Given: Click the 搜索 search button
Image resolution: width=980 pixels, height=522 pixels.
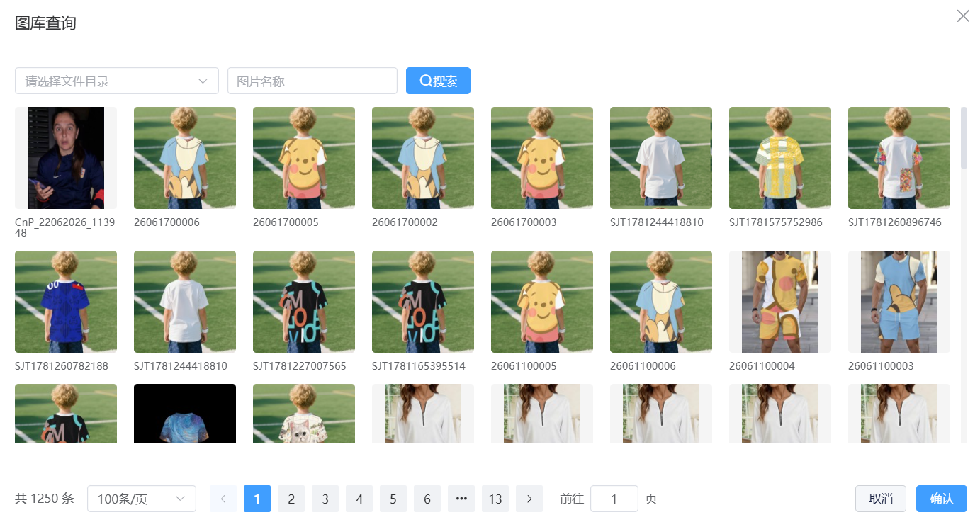Looking at the screenshot, I should click(438, 81).
